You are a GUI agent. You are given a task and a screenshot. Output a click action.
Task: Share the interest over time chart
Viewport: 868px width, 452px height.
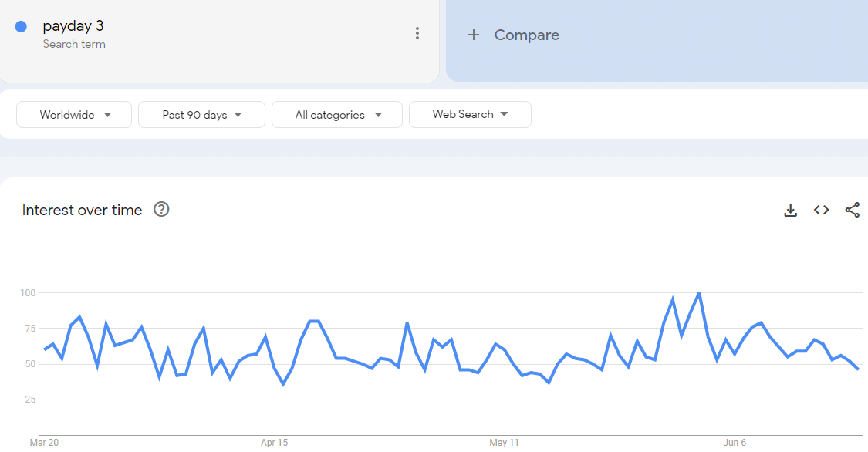click(x=853, y=210)
